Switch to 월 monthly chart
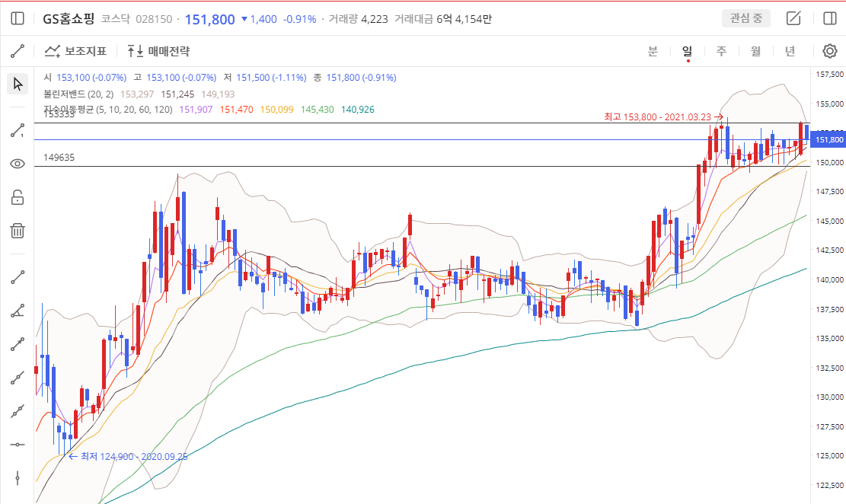846x504 pixels. [x=756, y=51]
